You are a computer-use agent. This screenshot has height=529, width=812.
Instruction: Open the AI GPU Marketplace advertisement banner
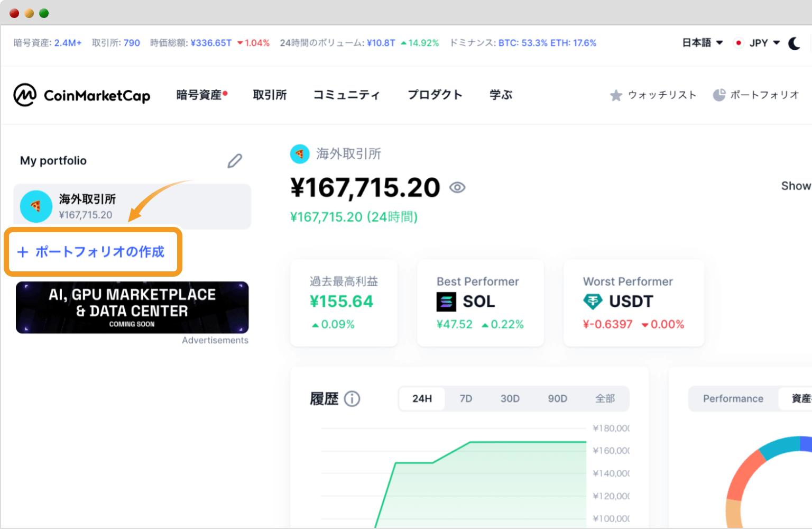[132, 307]
